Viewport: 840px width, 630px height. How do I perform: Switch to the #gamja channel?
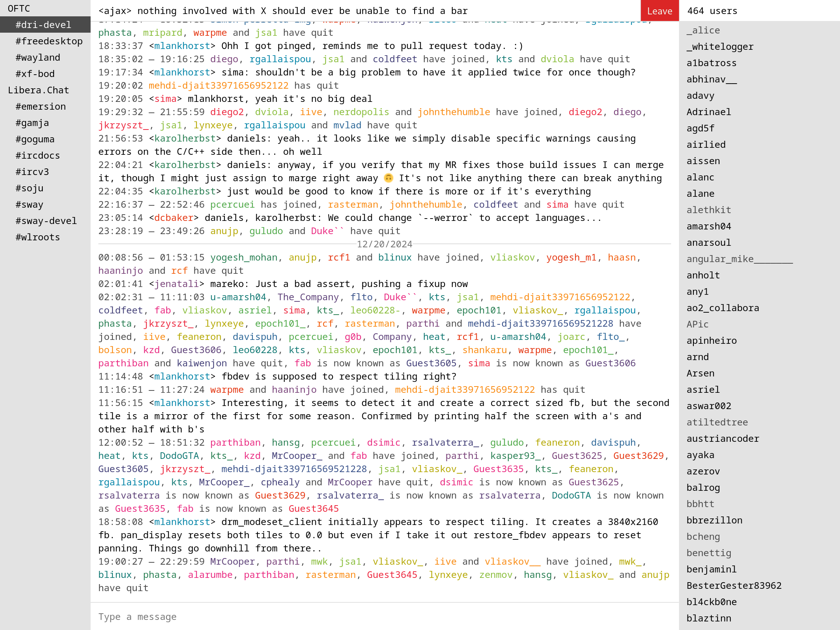[x=32, y=123]
